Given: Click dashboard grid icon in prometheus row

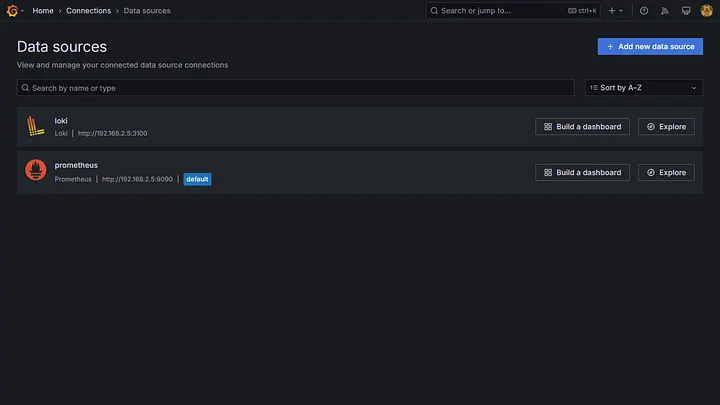Looking at the screenshot, I should tap(548, 173).
